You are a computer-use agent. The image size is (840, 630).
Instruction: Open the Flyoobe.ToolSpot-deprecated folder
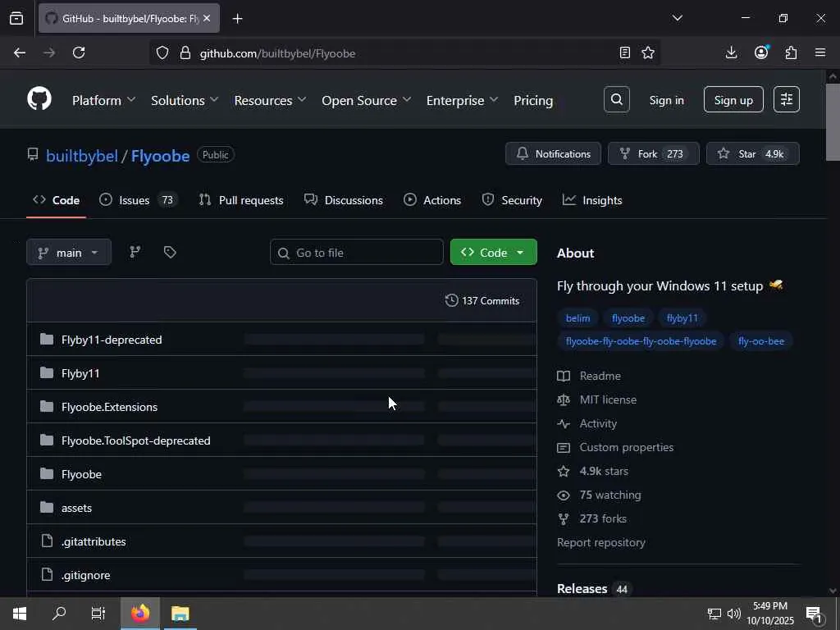coord(135,441)
